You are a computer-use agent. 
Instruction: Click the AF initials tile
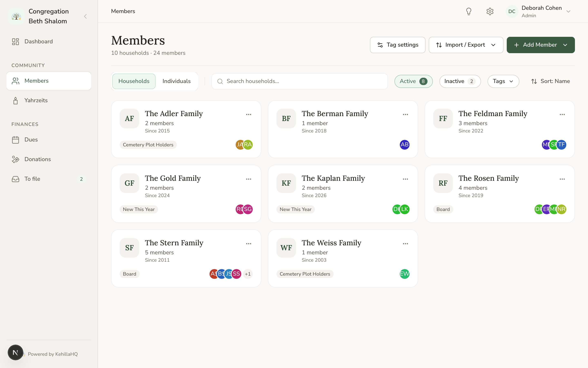(129, 119)
